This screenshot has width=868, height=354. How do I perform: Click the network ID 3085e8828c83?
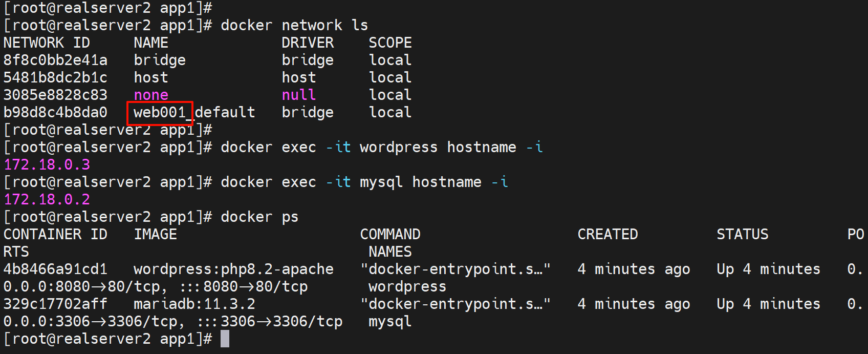click(55, 95)
